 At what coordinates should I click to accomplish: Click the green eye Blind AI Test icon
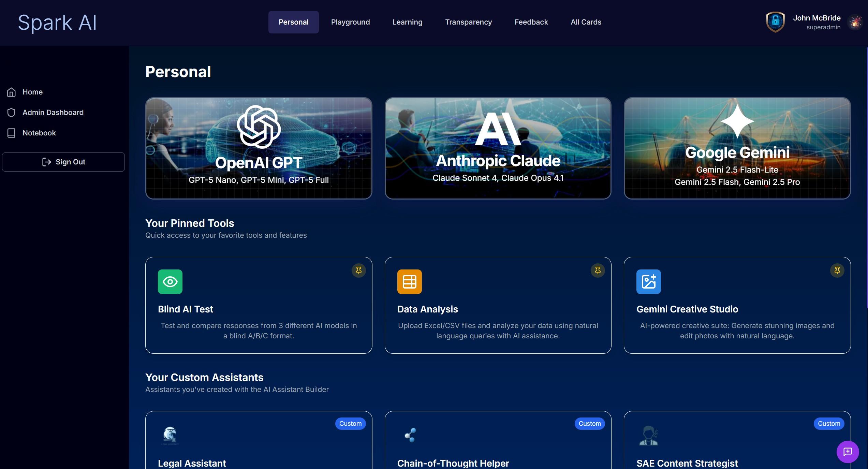point(170,282)
